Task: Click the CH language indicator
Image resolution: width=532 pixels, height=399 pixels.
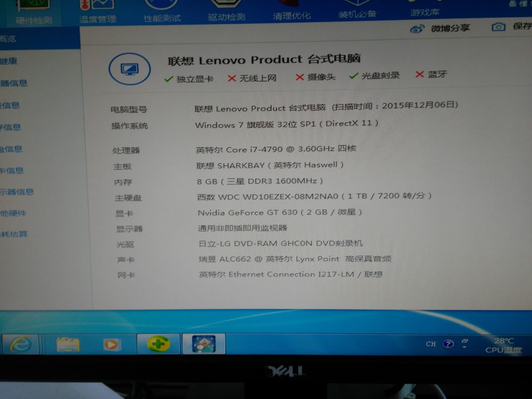Action: coord(431,344)
